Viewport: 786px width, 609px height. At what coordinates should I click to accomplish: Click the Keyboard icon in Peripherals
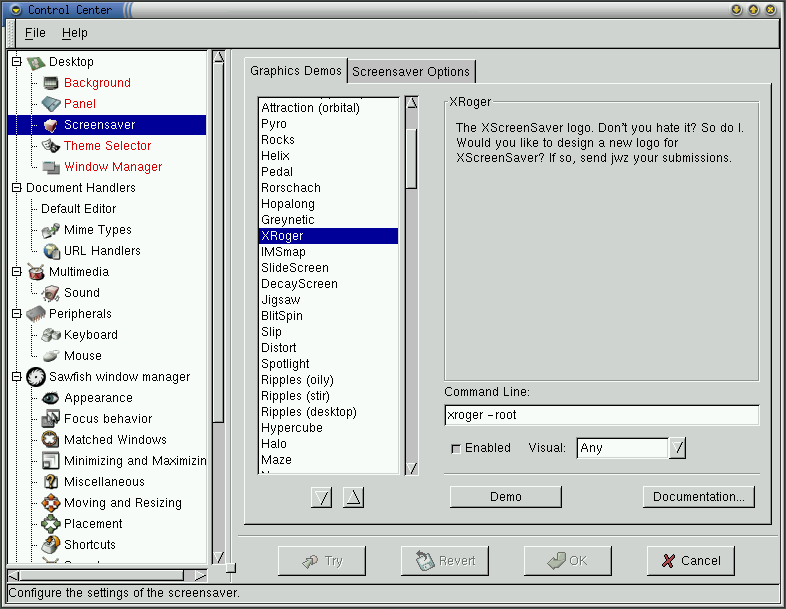pos(51,335)
